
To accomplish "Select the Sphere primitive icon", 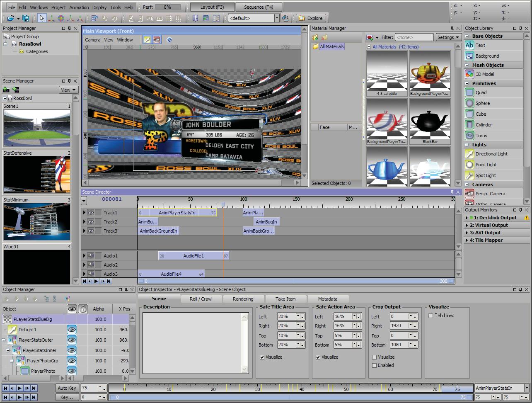I will (x=469, y=103).
